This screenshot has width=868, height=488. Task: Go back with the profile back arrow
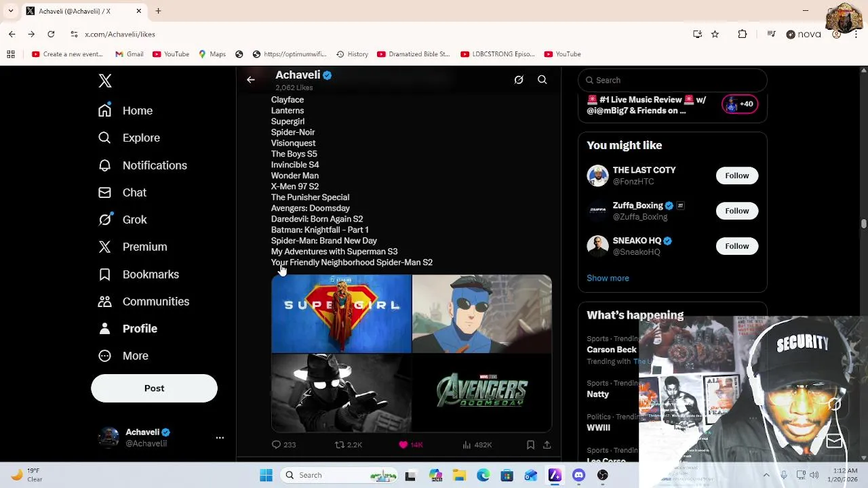251,80
